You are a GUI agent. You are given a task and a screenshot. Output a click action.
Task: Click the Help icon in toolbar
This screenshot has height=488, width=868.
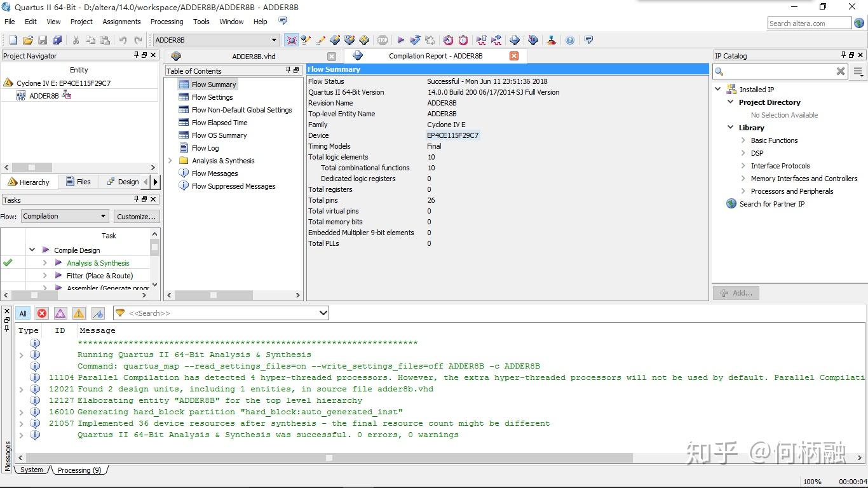click(x=570, y=40)
